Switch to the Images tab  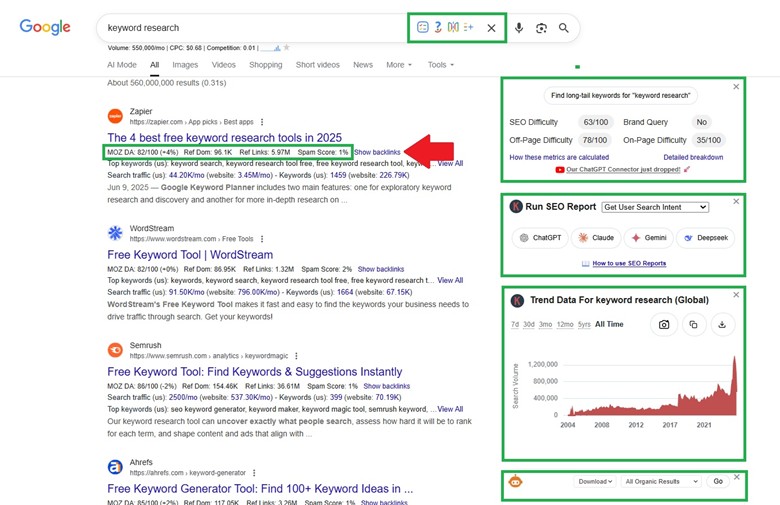(185, 65)
